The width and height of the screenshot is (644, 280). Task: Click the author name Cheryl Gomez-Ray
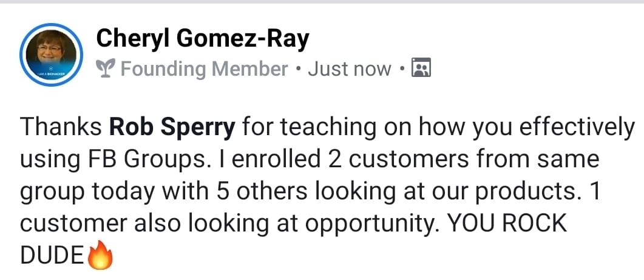point(203,39)
